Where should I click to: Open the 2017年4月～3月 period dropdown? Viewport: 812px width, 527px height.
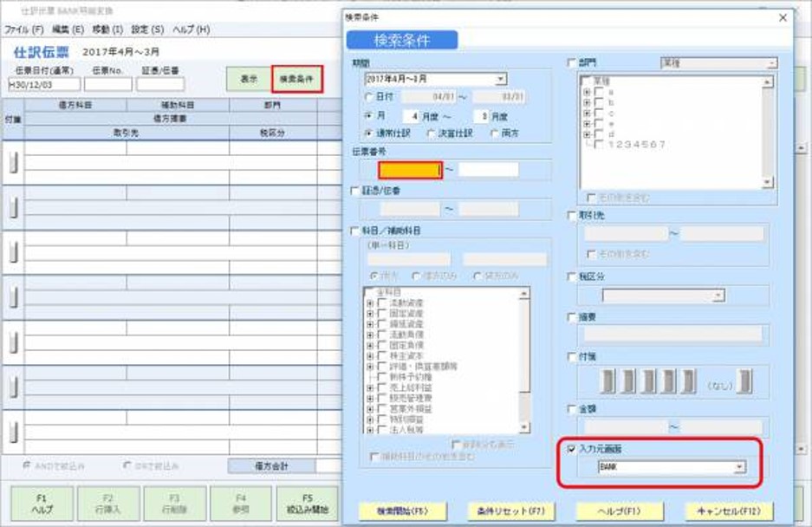click(501, 80)
